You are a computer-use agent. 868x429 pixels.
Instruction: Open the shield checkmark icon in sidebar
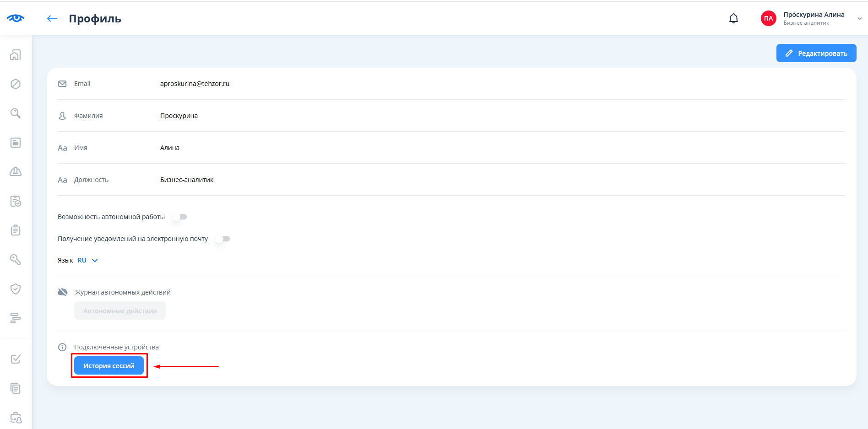coord(16,289)
